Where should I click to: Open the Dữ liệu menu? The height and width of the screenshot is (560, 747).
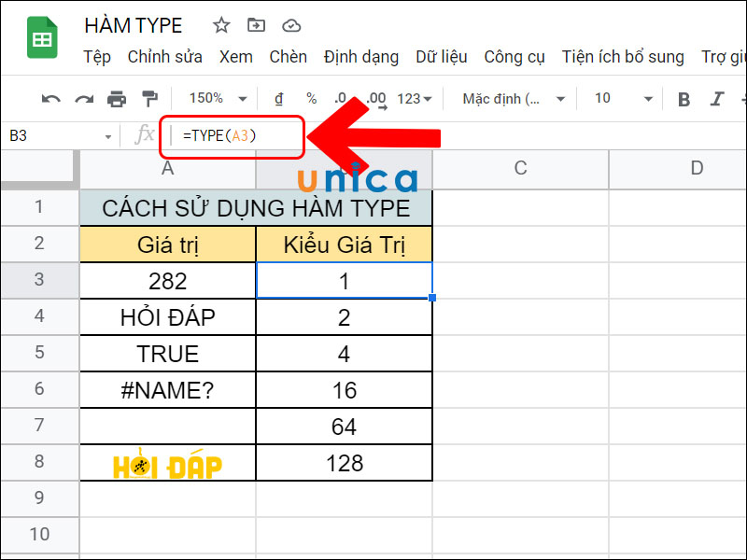point(441,57)
